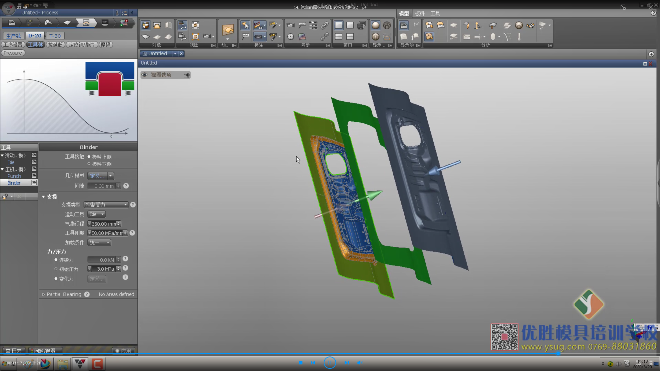Open the dropdown arrow on the Untitled document tab
This screenshot has width=660, height=371.
click(x=175, y=53)
